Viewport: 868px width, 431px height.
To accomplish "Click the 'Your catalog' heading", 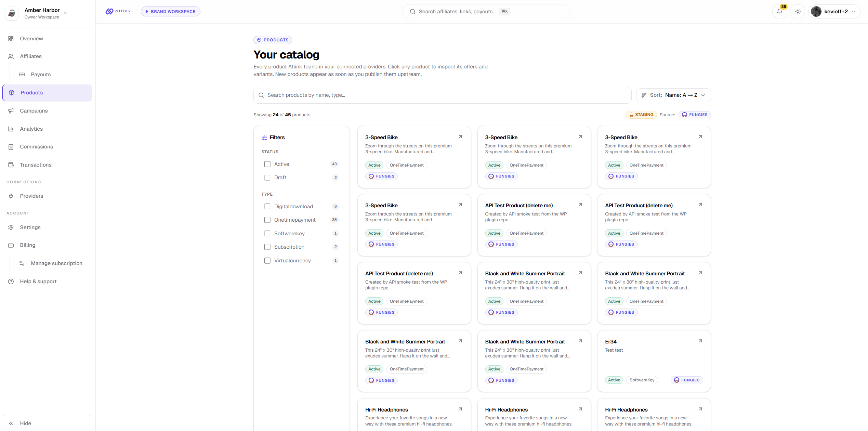I will pos(287,55).
